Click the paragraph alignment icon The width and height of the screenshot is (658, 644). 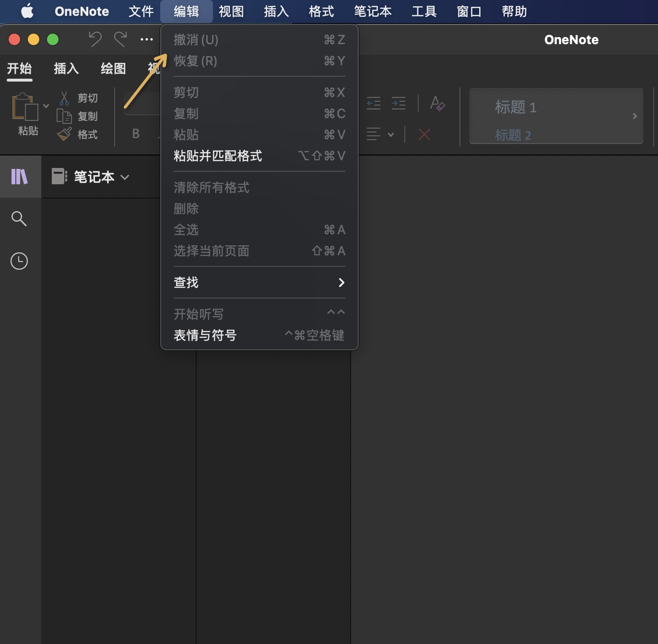[x=374, y=134]
